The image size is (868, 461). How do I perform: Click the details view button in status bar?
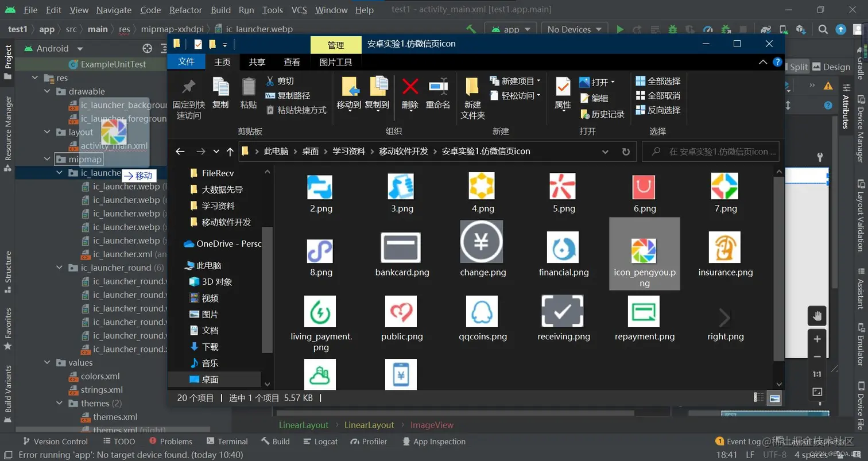(759, 398)
